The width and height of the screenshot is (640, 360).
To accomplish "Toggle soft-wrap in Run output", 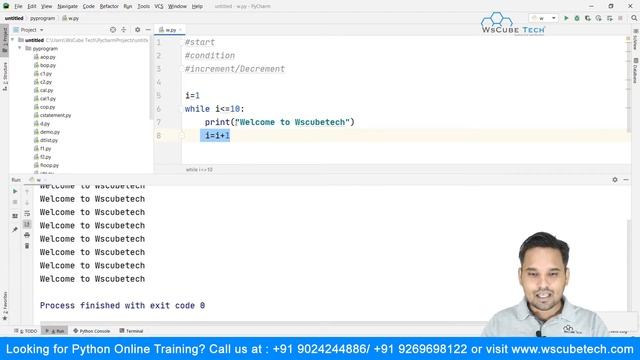I will click(x=27, y=213).
